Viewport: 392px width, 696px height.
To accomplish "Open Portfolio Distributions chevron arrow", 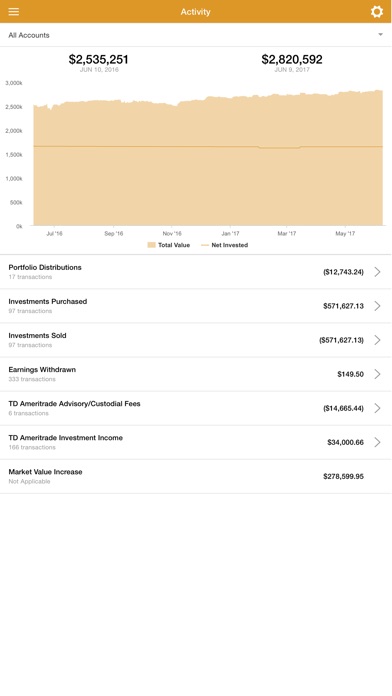I will coord(377,272).
